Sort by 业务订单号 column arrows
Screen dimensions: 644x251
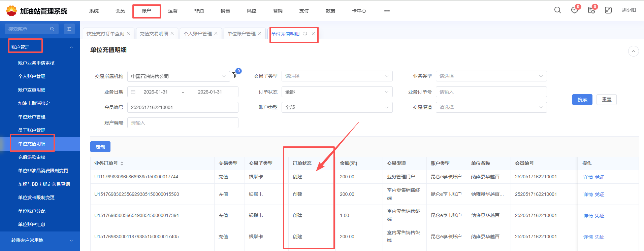(122, 163)
